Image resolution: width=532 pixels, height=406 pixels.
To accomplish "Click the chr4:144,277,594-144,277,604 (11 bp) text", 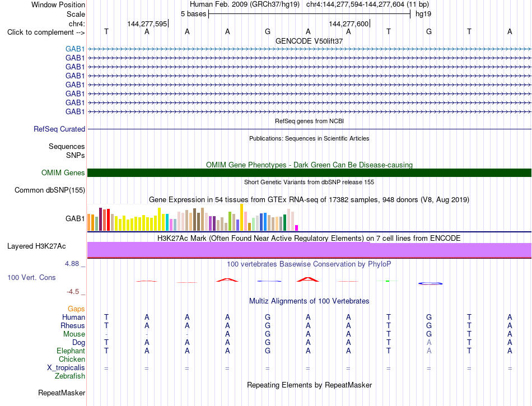I will pyautogui.click(x=367, y=4).
